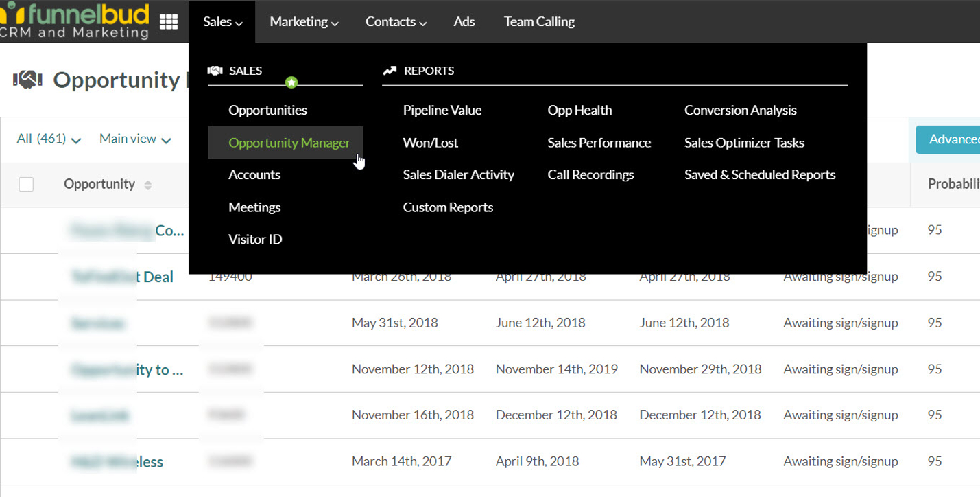This screenshot has width=980, height=497.
Task: Click the May 31st, 2018 cell
Action: (x=394, y=323)
